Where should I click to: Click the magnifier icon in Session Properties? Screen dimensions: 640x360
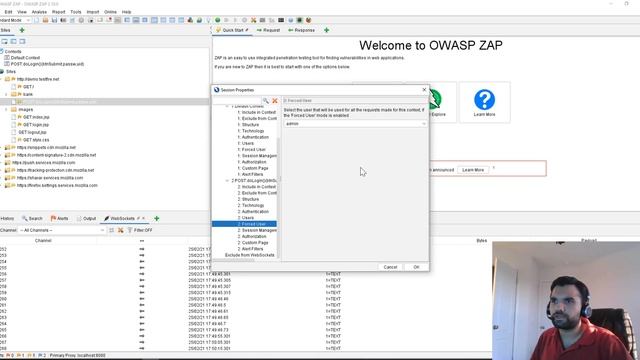coord(266,100)
